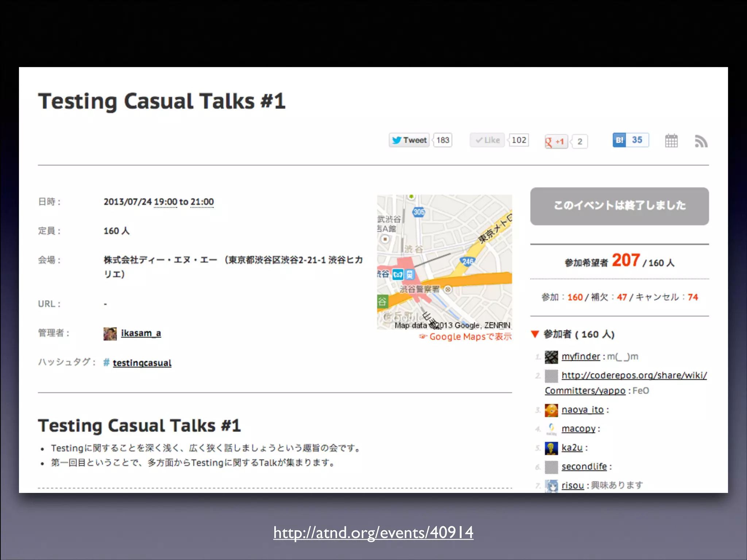Viewport: 747px width, 560px height.
Task: Open the ikasam_a organizer profile link
Action: pyautogui.click(x=141, y=333)
